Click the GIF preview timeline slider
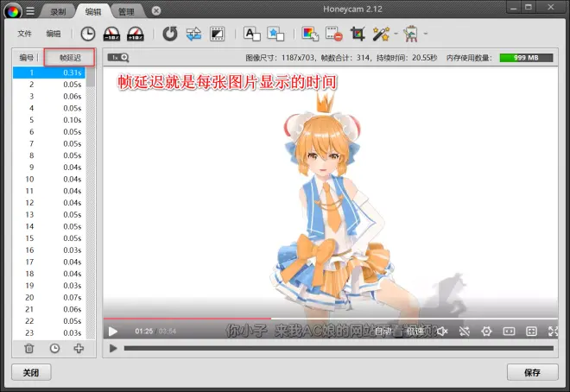Image resolution: width=570 pixels, height=392 pixels. pos(339,349)
